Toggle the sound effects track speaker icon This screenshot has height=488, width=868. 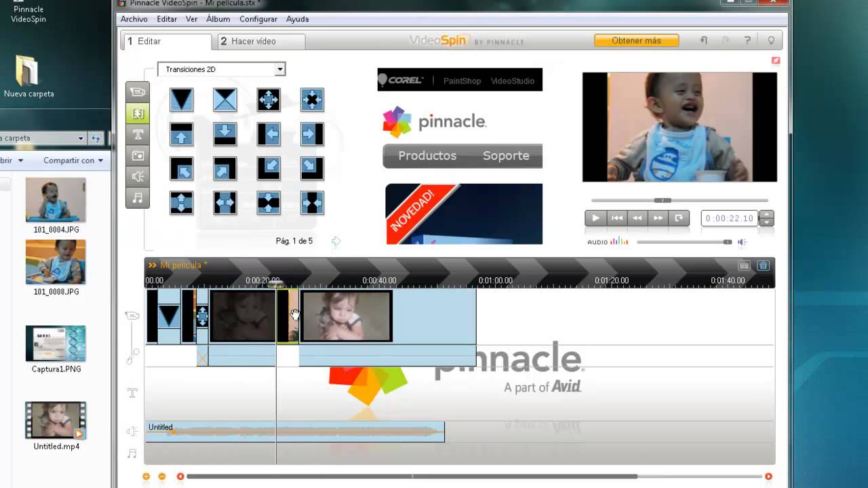tap(132, 431)
